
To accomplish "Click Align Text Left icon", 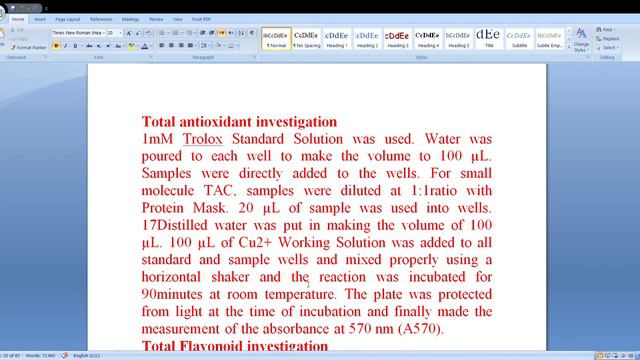I will coord(162,45).
